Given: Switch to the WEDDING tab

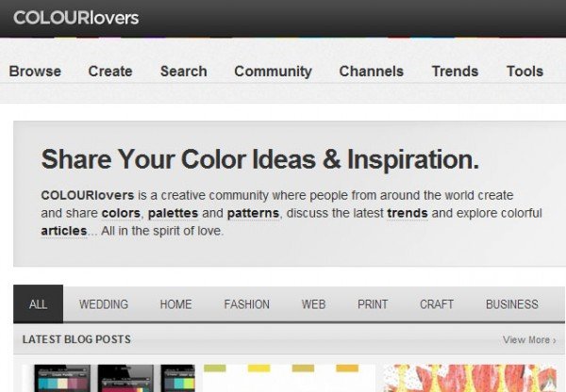Looking at the screenshot, I should point(104,304).
